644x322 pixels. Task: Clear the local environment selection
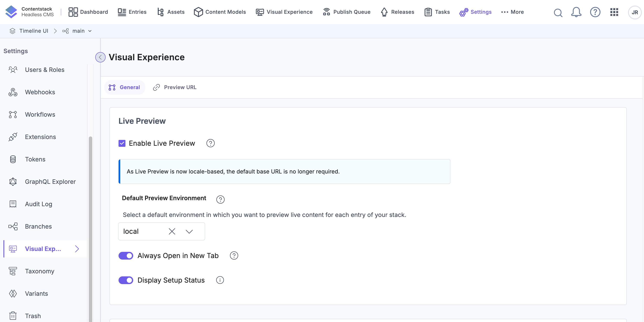tap(172, 231)
